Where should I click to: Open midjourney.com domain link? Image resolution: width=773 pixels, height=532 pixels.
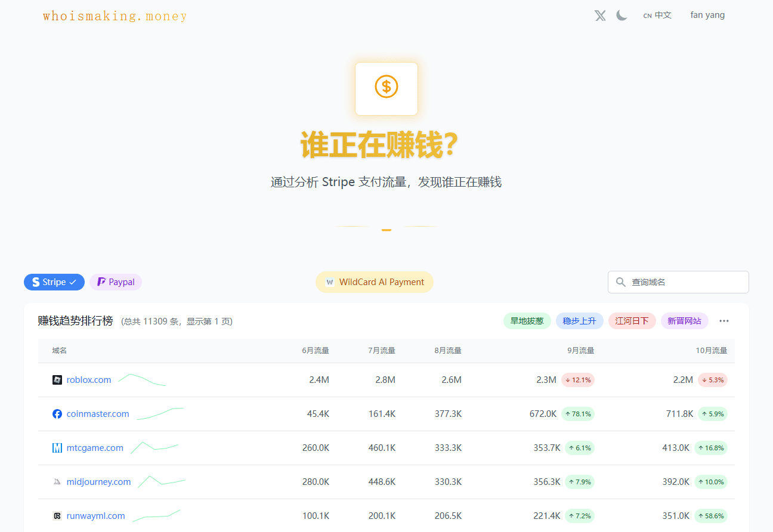pos(98,482)
